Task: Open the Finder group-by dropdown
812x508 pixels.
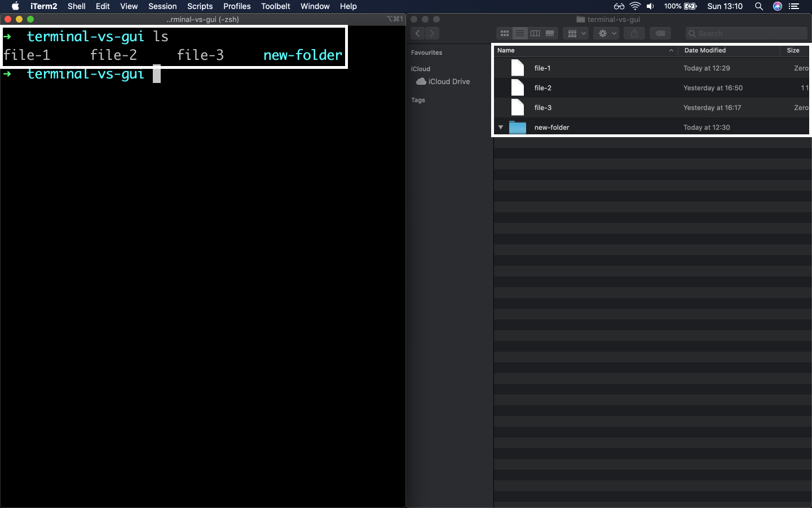Action: 576,33
